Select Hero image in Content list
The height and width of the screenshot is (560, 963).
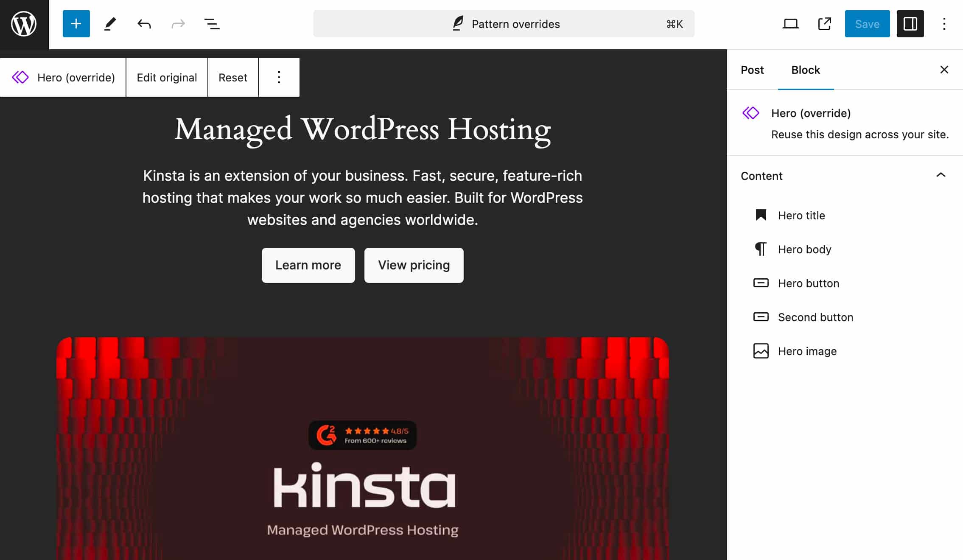(807, 351)
